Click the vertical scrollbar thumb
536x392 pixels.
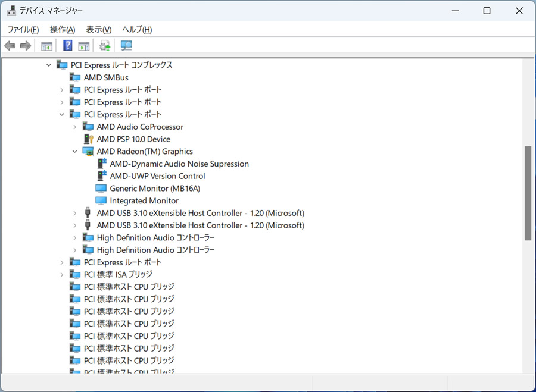point(528,193)
